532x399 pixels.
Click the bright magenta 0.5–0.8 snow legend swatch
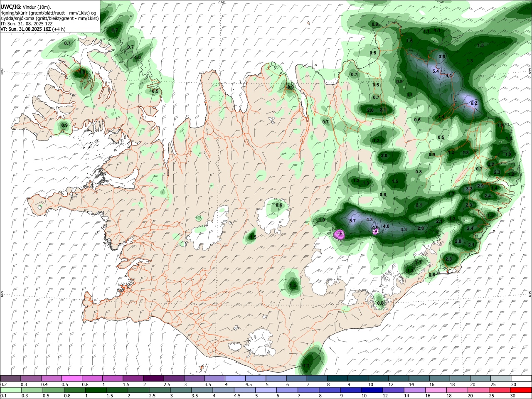(x=72, y=378)
